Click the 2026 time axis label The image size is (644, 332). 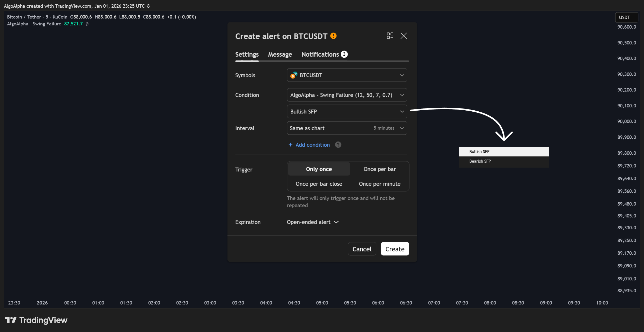tap(42, 303)
